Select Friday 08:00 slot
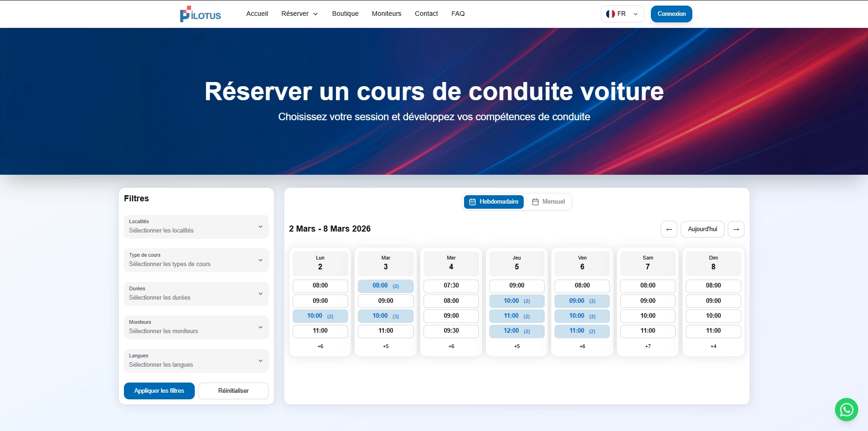 point(582,286)
